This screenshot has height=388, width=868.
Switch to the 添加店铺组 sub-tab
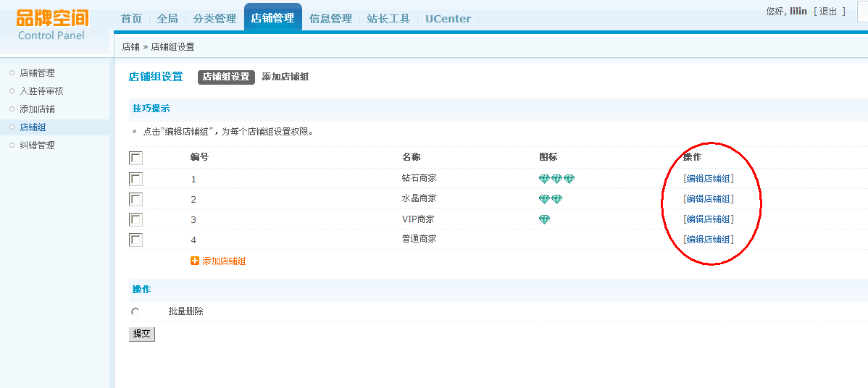click(285, 77)
